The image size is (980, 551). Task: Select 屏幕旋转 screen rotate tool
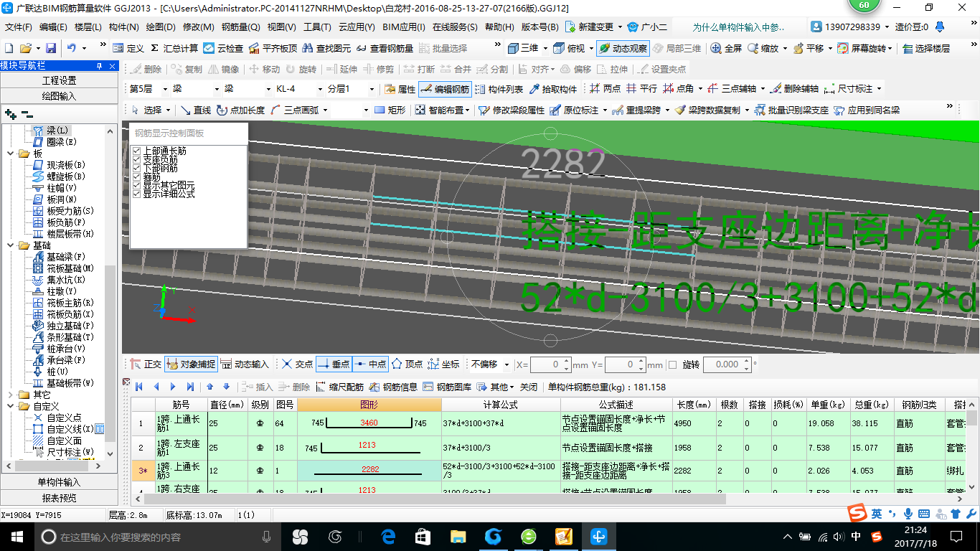pos(864,48)
